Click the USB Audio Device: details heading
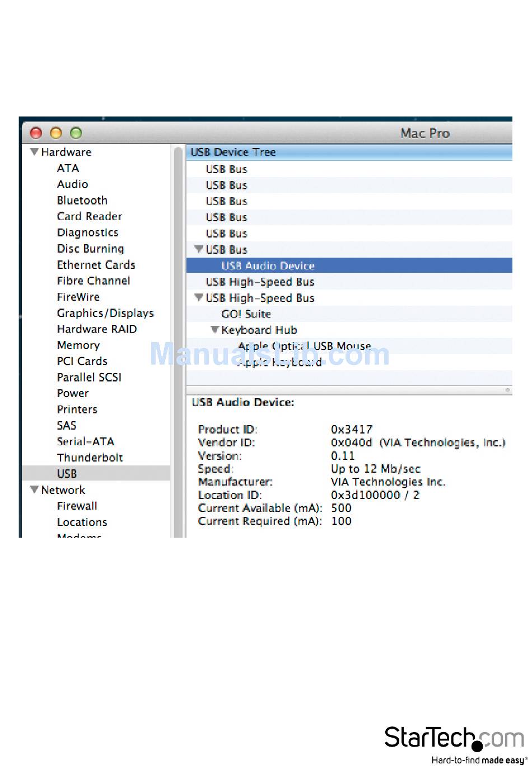Viewport: 532px width, 769px height. click(x=242, y=402)
